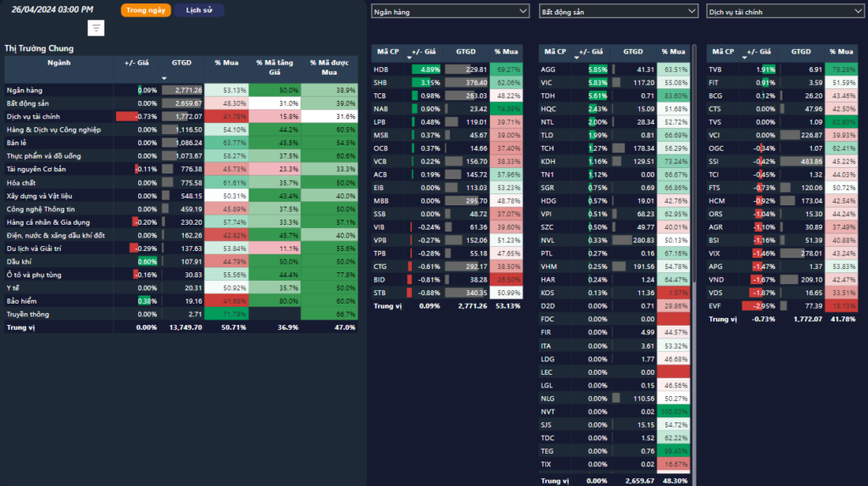Screen dimensions: 868x486
Task: Click the Ngành column header
Action: point(59,63)
